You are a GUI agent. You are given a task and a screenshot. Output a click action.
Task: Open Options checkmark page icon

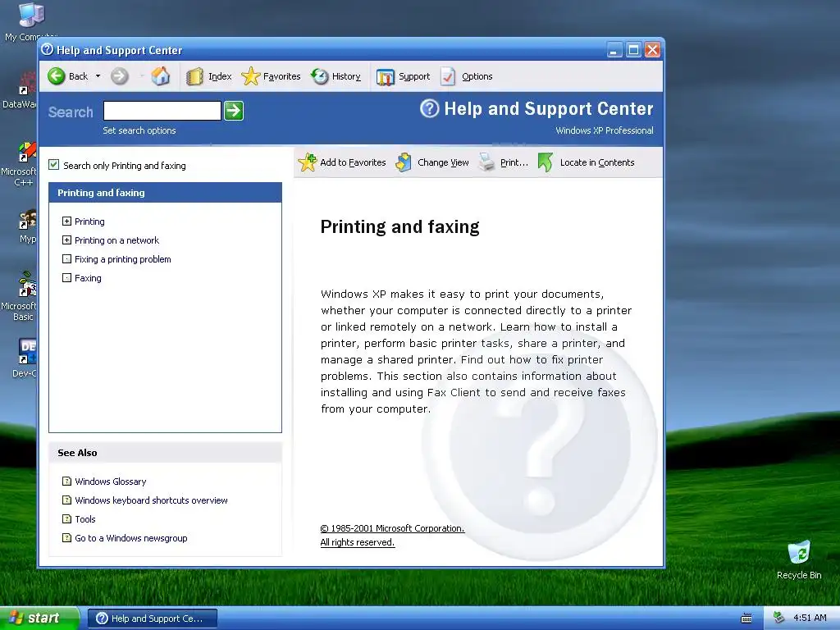pos(448,76)
